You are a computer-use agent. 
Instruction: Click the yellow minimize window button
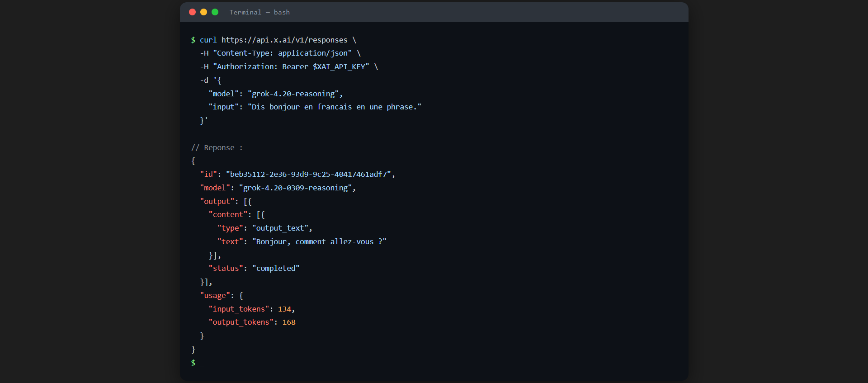click(x=203, y=12)
